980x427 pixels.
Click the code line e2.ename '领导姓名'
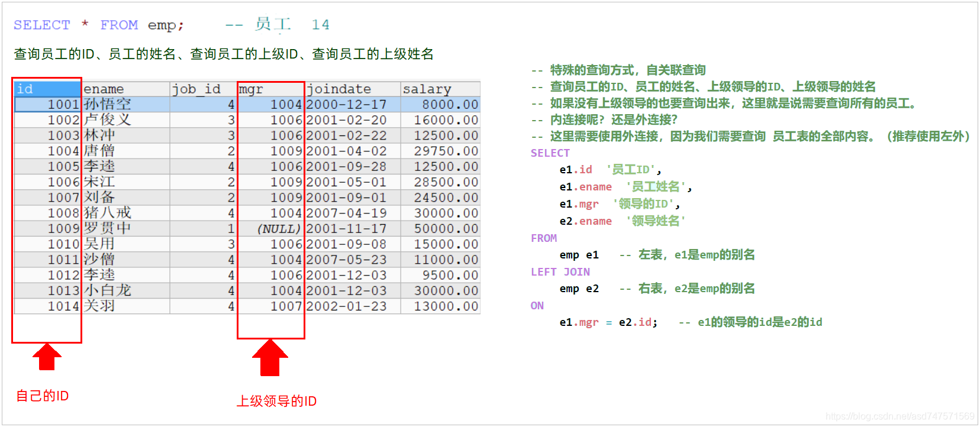point(623,221)
